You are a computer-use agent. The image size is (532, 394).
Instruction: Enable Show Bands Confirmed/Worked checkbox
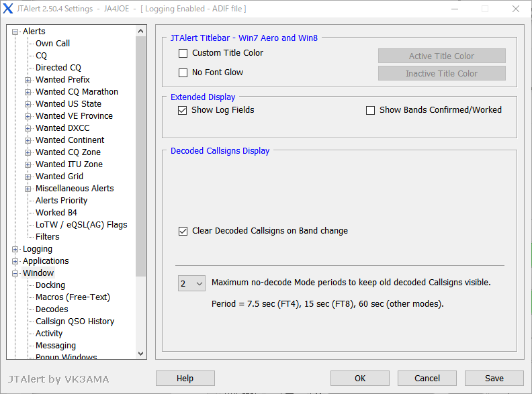(x=370, y=110)
